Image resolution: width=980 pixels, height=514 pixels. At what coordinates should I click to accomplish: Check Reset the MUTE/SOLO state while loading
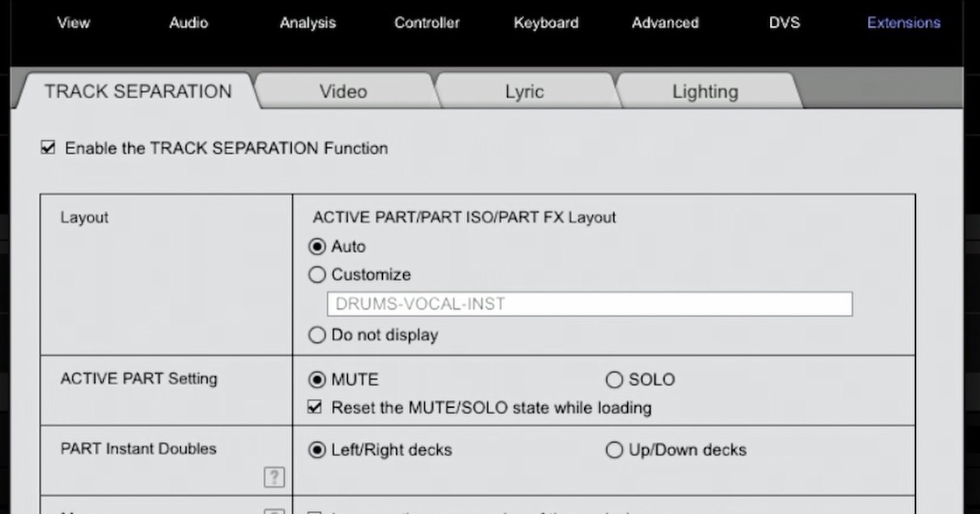point(316,408)
